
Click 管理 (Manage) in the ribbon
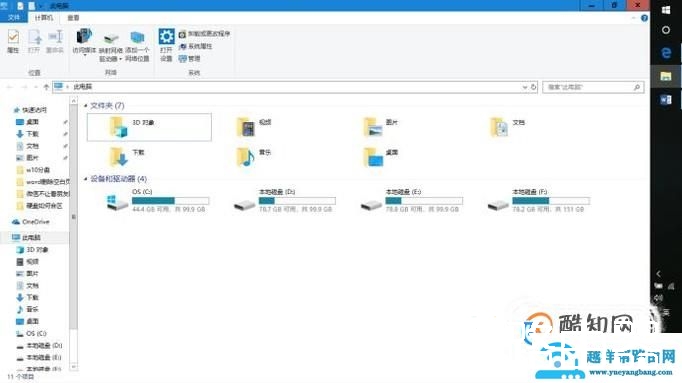click(190, 58)
